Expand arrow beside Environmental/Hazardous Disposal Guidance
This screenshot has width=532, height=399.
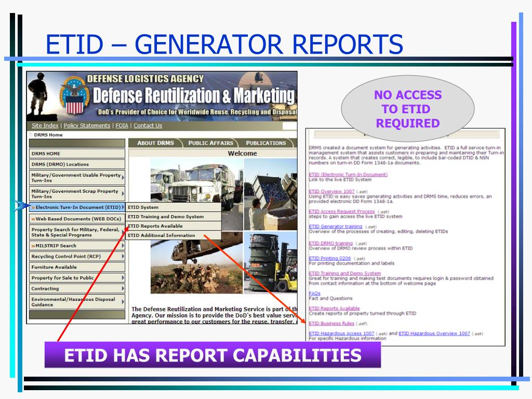tap(123, 302)
